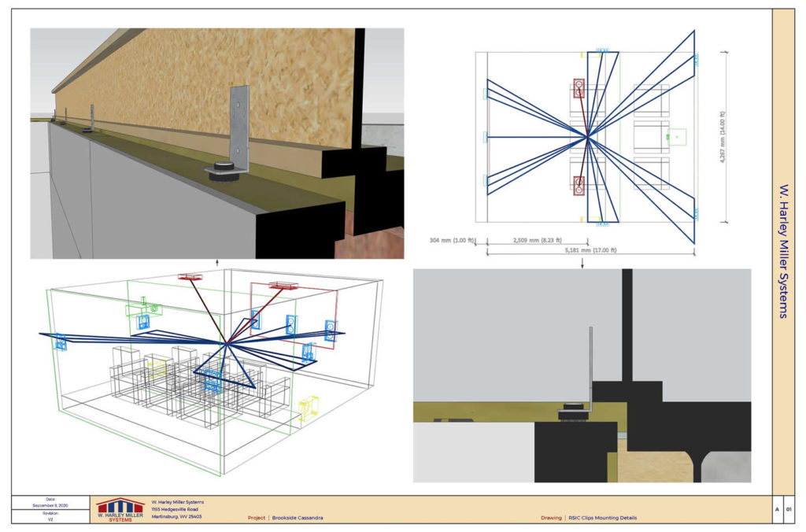Click the 'Drawing' label in title block

(551, 518)
